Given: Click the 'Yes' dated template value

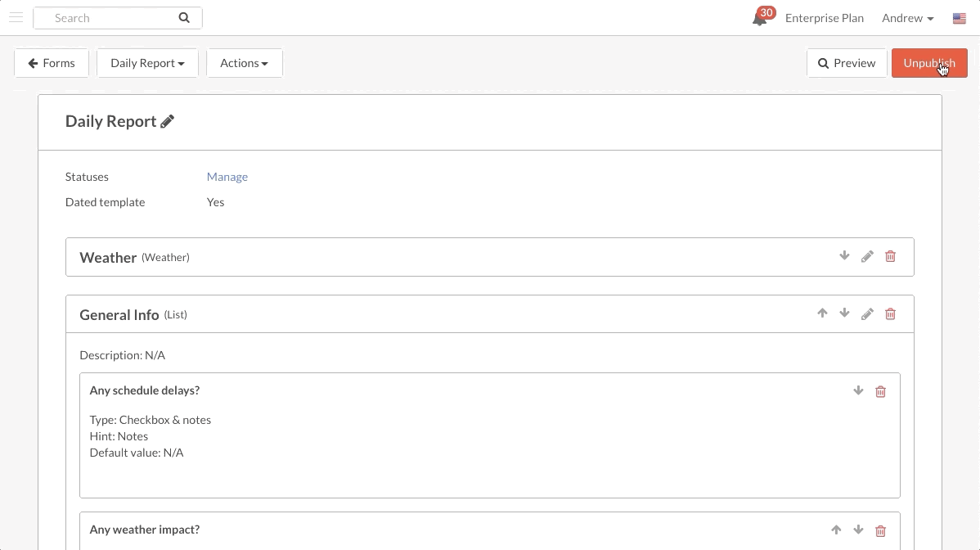Looking at the screenshot, I should coord(216,202).
